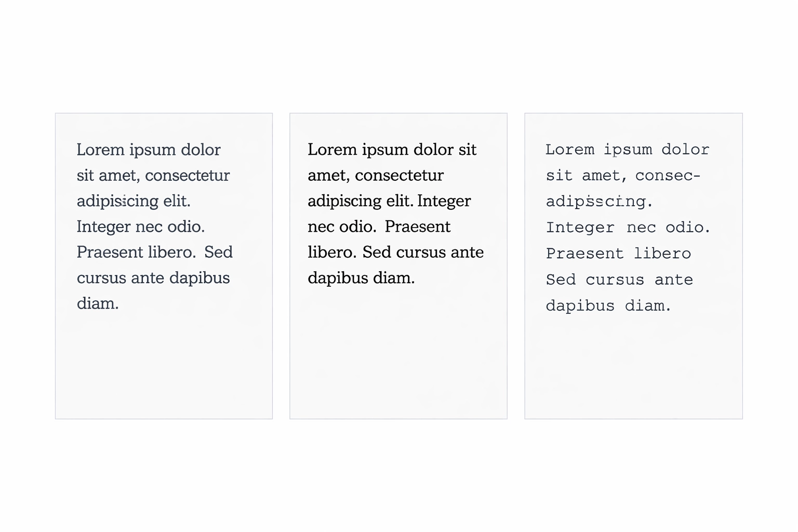This screenshot has width=798, height=532.
Task: Click "dapibus" in the monospace right card
Action: tap(580, 306)
